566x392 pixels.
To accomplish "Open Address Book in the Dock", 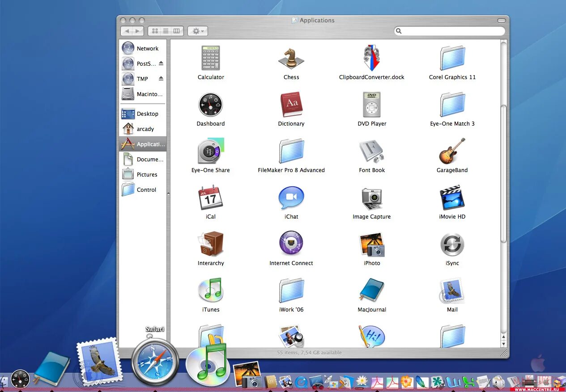I will (x=270, y=381).
